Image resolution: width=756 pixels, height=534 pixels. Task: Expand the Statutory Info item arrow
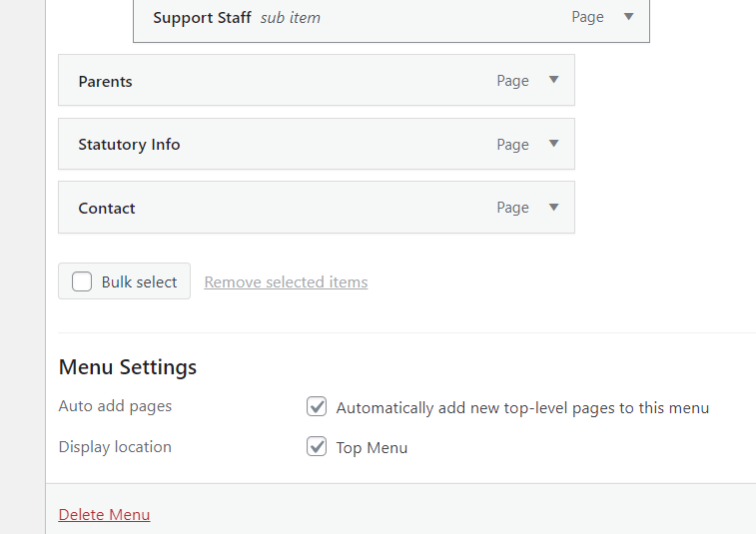(x=553, y=144)
